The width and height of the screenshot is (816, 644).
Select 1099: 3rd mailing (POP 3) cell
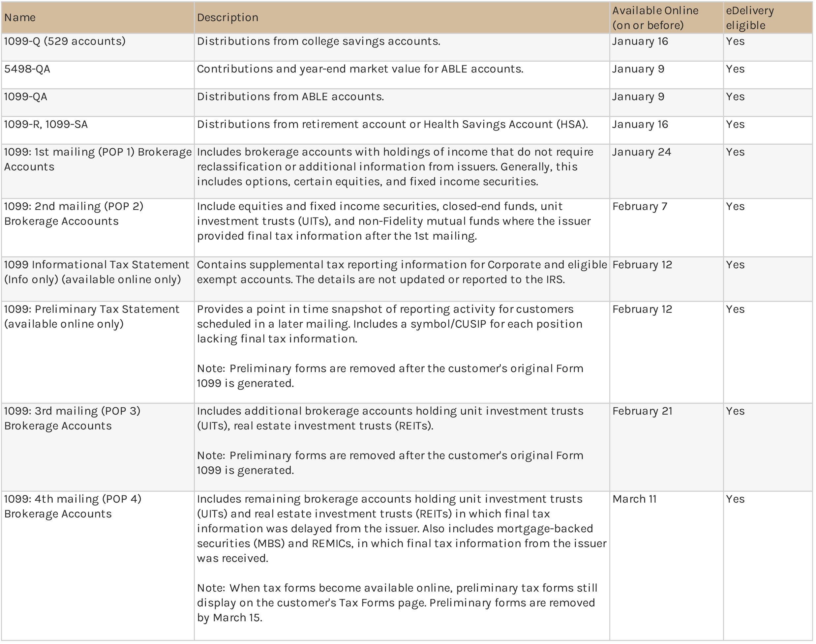click(72, 418)
